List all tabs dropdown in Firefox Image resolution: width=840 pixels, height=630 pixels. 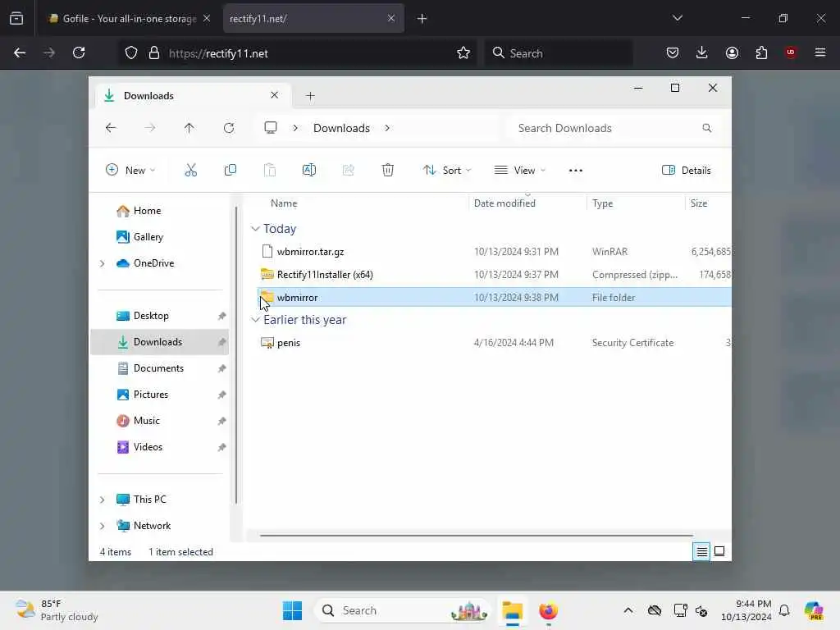(678, 19)
